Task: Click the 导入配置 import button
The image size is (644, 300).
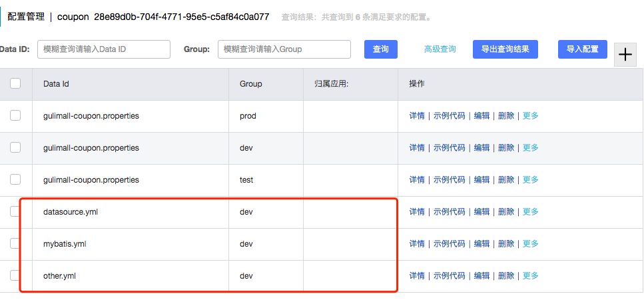Action: point(582,49)
